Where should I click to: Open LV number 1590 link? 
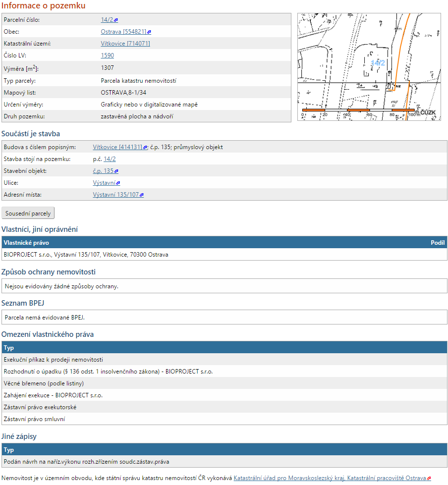click(108, 55)
